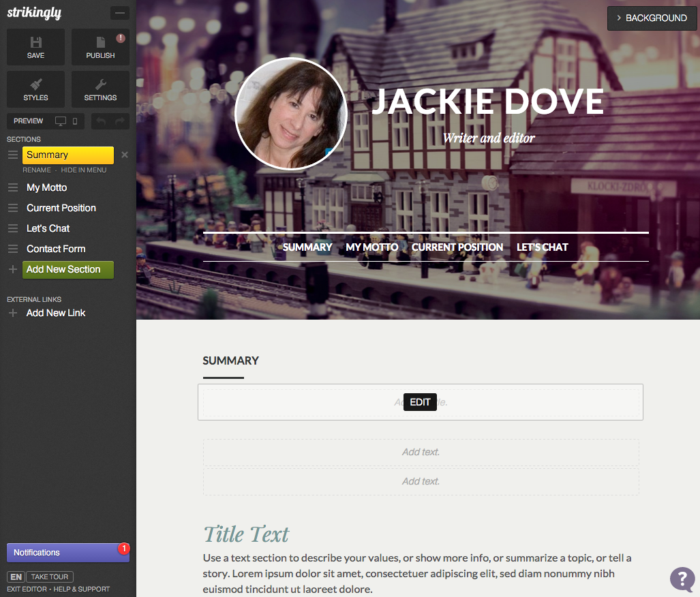Collapse the Strikingly sidebar panel
Image resolution: width=700 pixels, height=597 pixels.
click(120, 13)
